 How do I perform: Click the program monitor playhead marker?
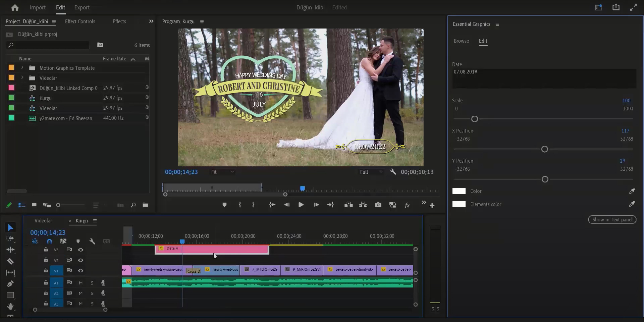coord(303,189)
